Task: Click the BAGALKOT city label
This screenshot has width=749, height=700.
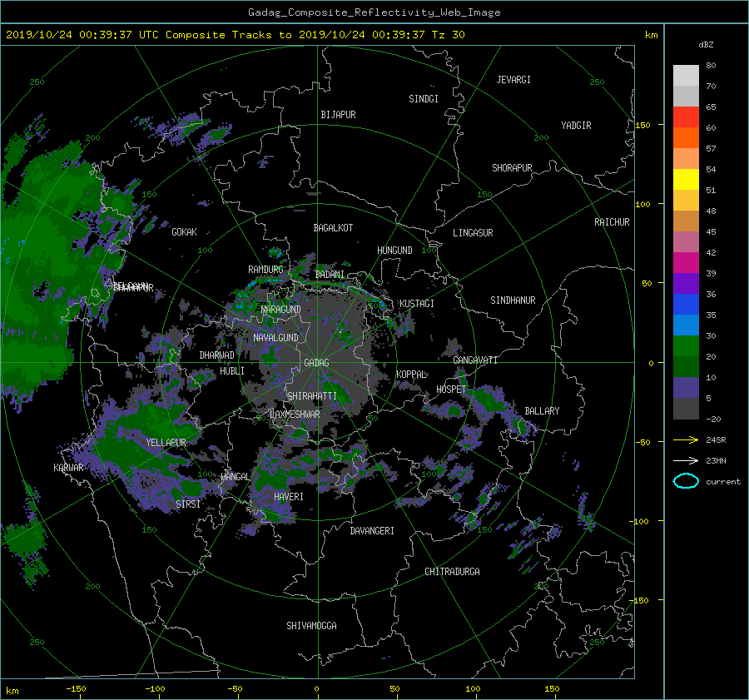Action: 333,228
